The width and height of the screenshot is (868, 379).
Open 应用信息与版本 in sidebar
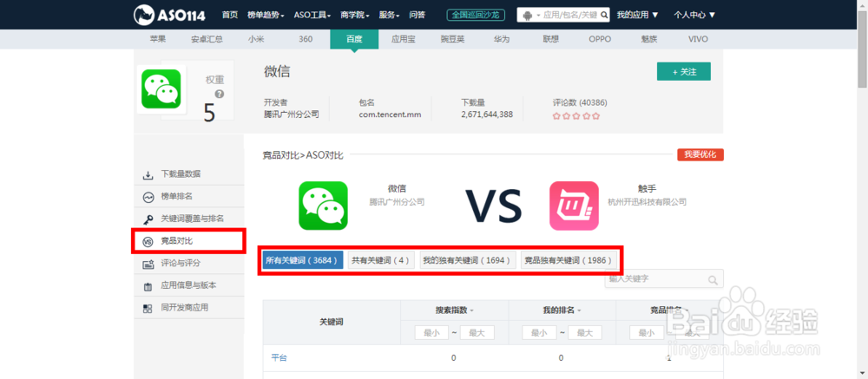[188, 285]
